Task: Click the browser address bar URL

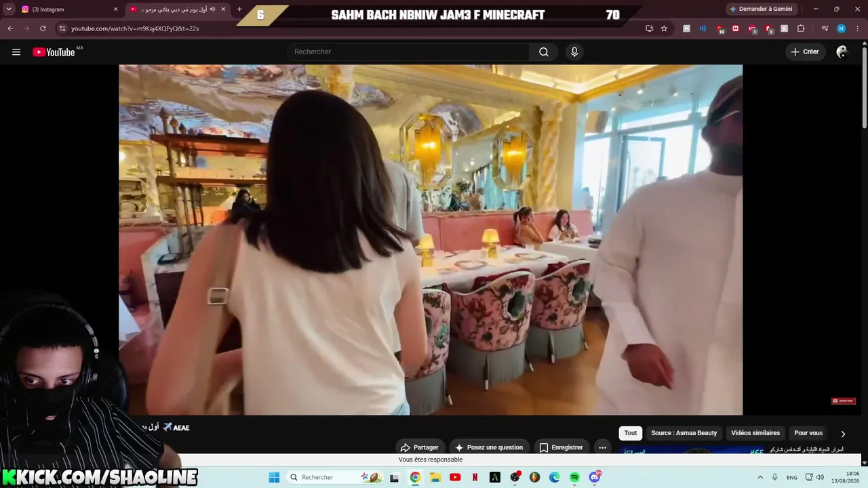Action: click(135, 28)
